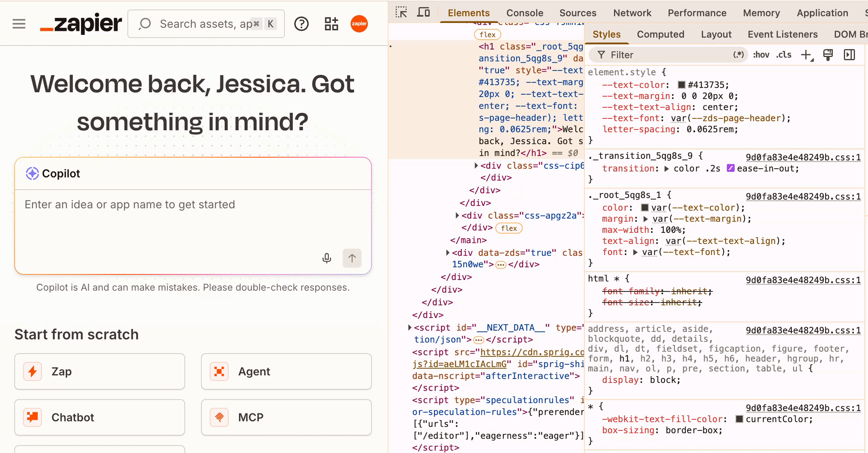The height and width of the screenshot is (453, 868).
Task: Click the Copilot sparkle icon
Action: coord(32,173)
